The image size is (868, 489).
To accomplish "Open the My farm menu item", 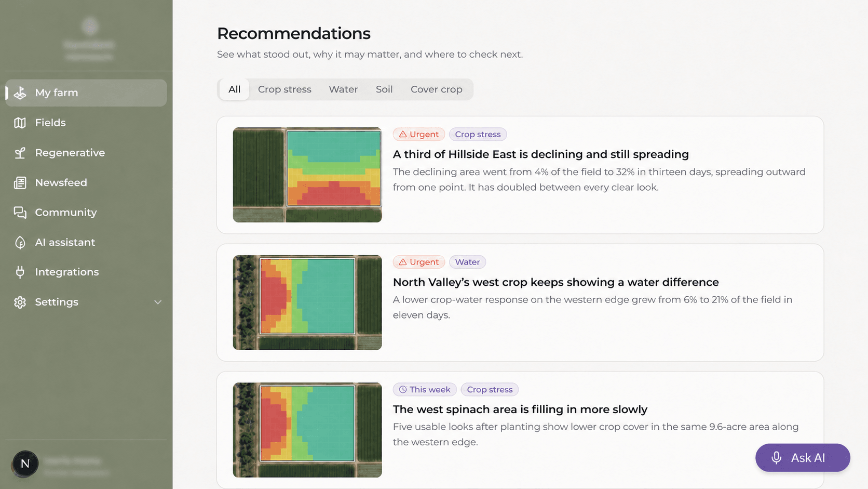I will tap(86, 93).
